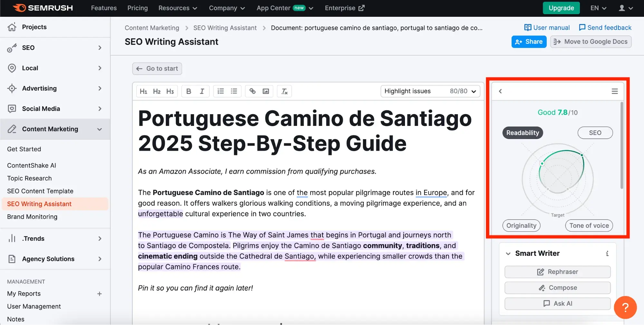Apply Heading 3 formatting
Viewport: 644px width, 325px height.
click(x=170, y=91)
